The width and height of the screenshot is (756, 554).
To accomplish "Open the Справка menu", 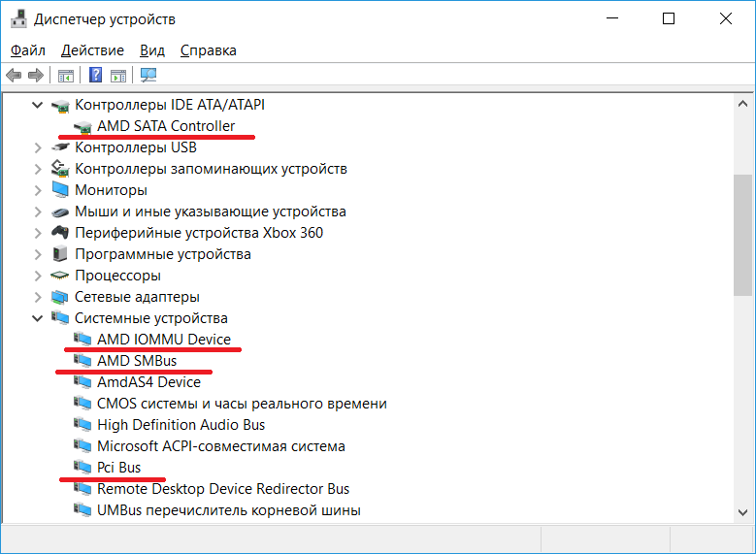I will [x=208, y=50].
